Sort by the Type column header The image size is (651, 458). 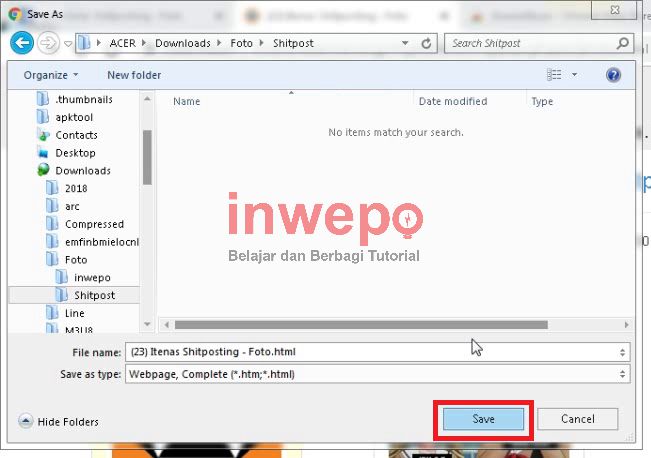pos(542,102)
